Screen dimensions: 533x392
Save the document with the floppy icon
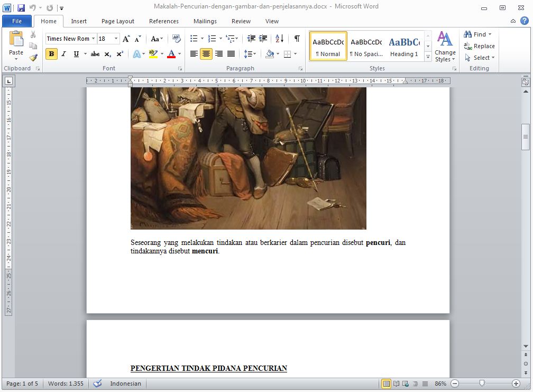tap(21, 8)
